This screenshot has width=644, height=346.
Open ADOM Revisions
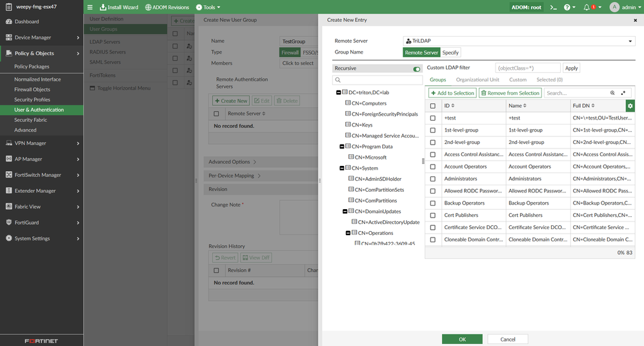pyautogui.click(x=166, y=7)
